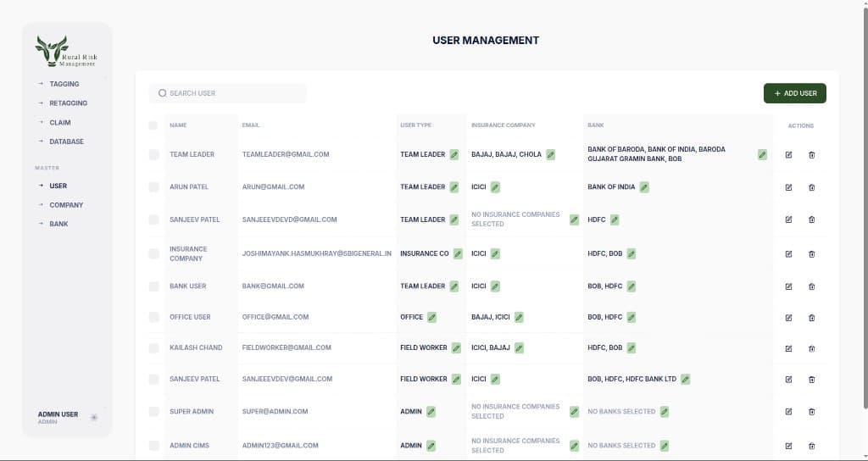
Task: Click the settings icon beside Admin User
Action: 94,417
